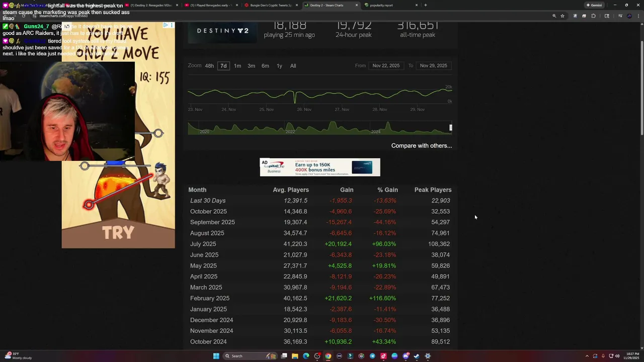Close the Destiny 2 - Steam Charts tab
Screen dimensions: 644x362
click(357, 5)
